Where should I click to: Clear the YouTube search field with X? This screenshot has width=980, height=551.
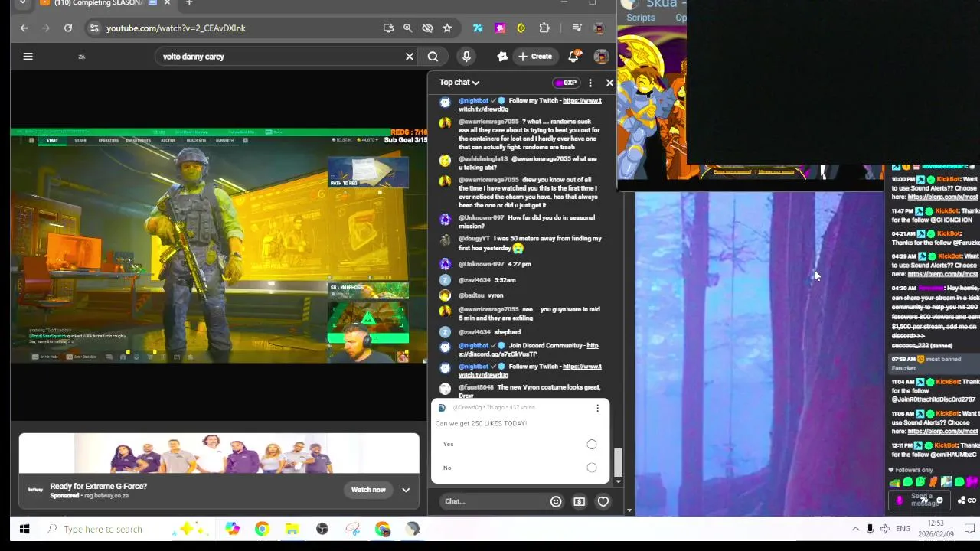pos(410,56)
